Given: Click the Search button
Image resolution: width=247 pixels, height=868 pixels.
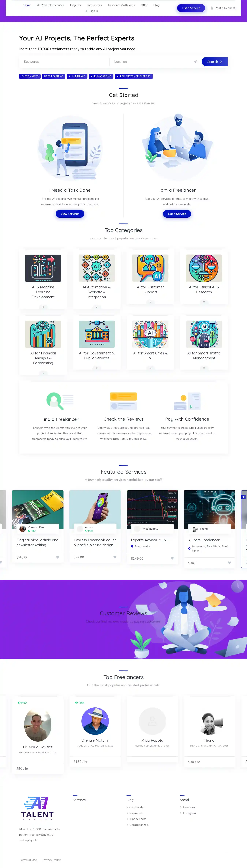Looking at the screenshot, I should point(215,62).
